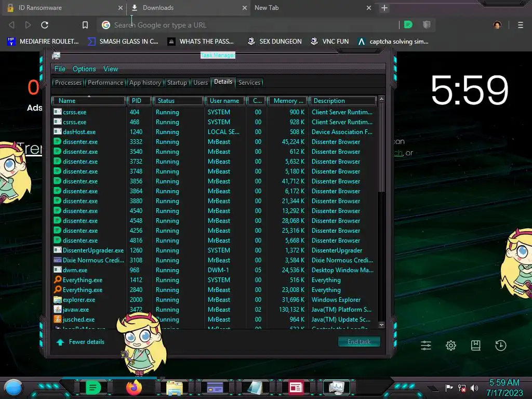
Task: Click the End task button
Action: (x=359, y=342)
